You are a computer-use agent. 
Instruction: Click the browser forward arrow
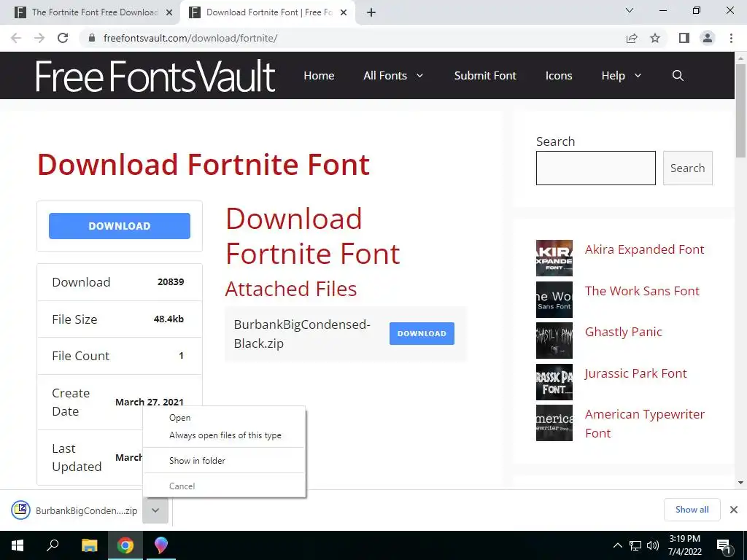click(39, 38)
